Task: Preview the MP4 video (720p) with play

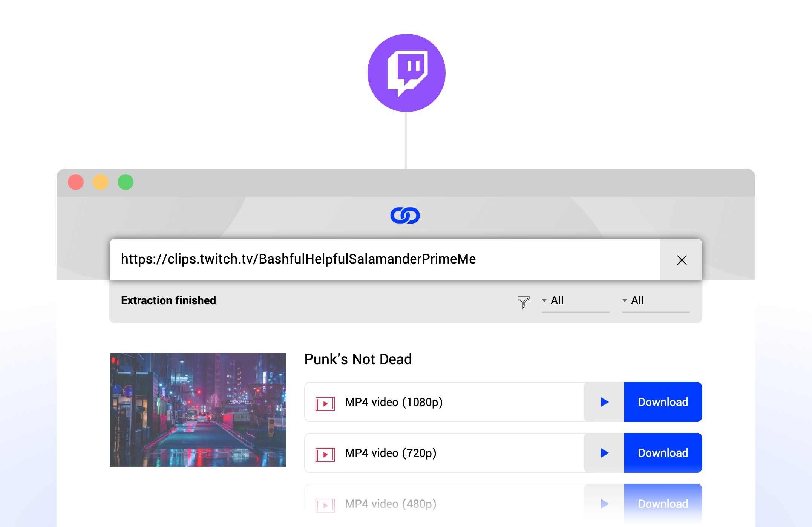Action: pyautogui.click(x=604, y=453)
